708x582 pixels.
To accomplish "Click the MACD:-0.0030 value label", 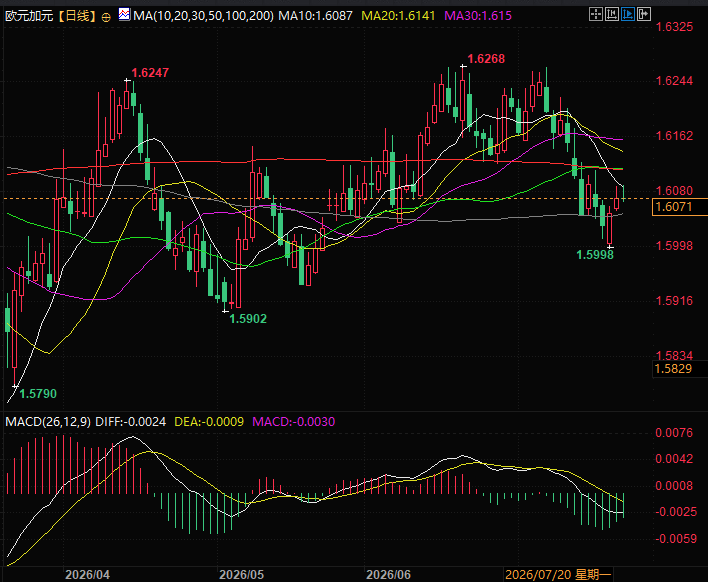I will tap(293, 422).
